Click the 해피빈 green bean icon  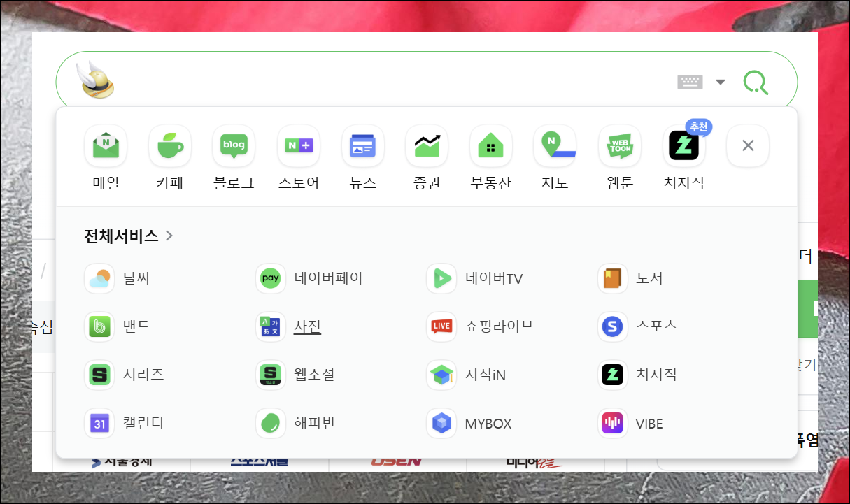[271, 423]
